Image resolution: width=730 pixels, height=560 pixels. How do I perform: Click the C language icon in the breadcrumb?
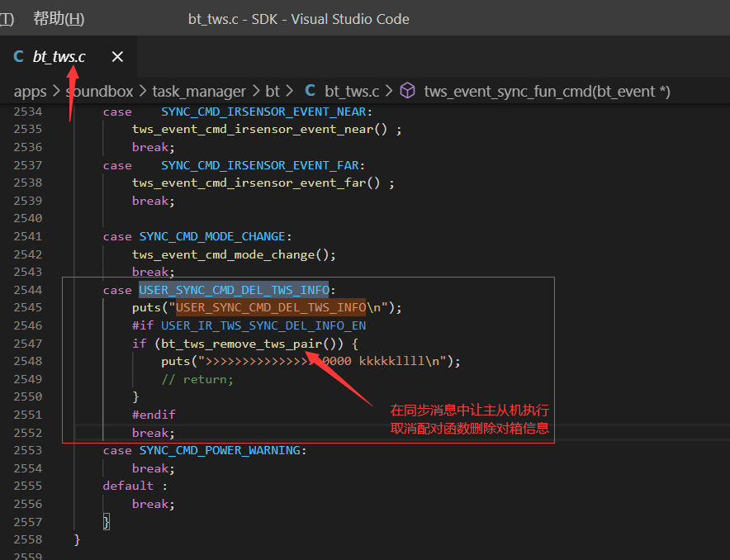pyautogui.click(x=310, y=91)
